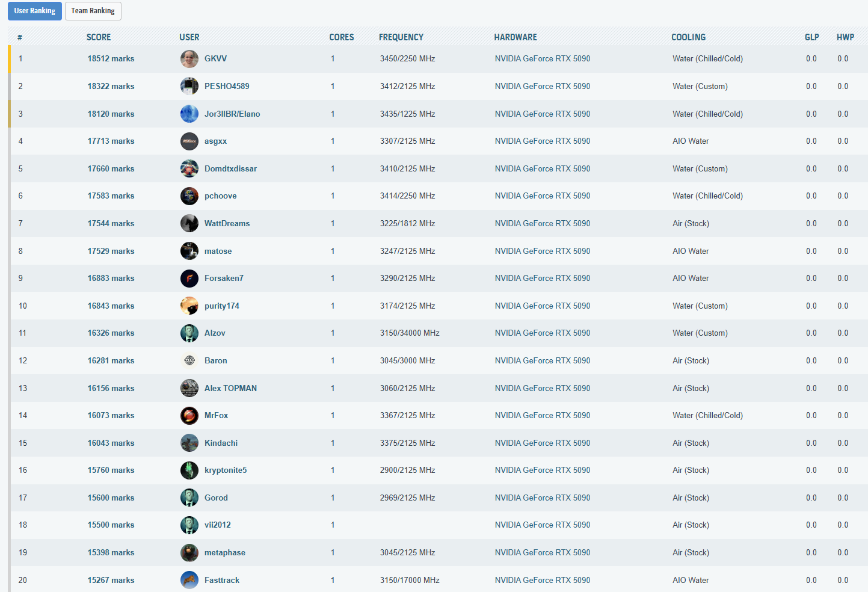The image size is (868, 592).
Task: Click Baron's logo avatar
Action: point(189,361)
